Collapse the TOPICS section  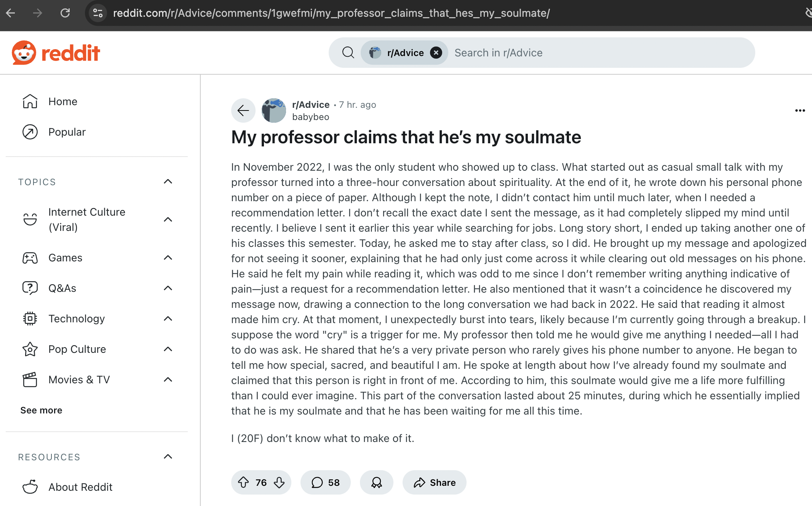pyautogui.click(x=168, y=182)
